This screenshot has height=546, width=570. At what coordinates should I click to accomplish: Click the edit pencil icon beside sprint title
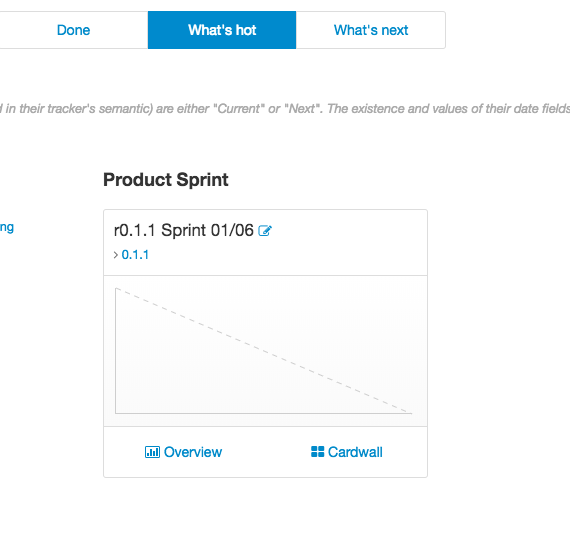(x=265, y=230)
